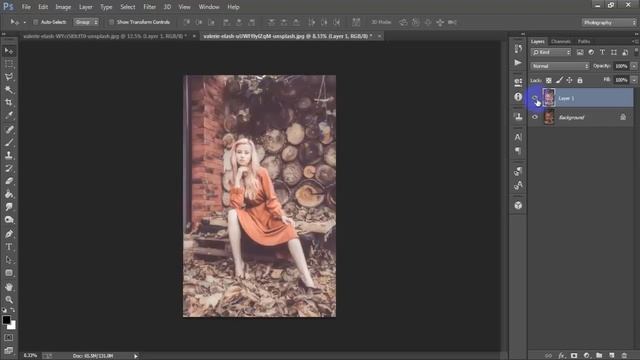
Task: Open the Info panel icon
Action: point(518,97)
